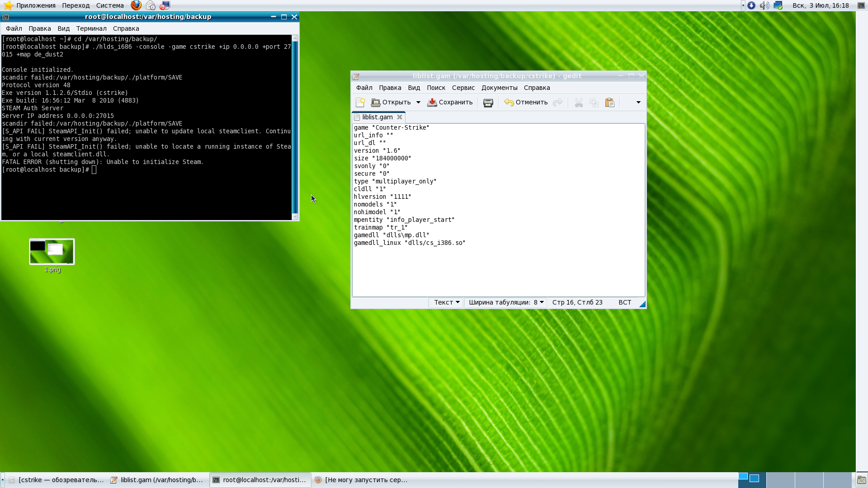Image resolution: width=868 pixels, height=488 pixels.
Task: Open gedit's Правка menu
Action: (x=390, y=88)
